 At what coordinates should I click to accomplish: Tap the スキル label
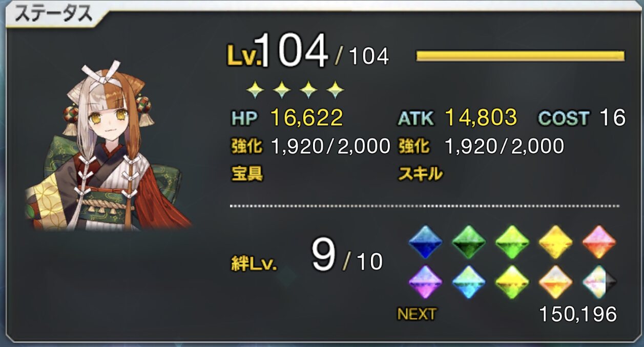tap(420, 174)
